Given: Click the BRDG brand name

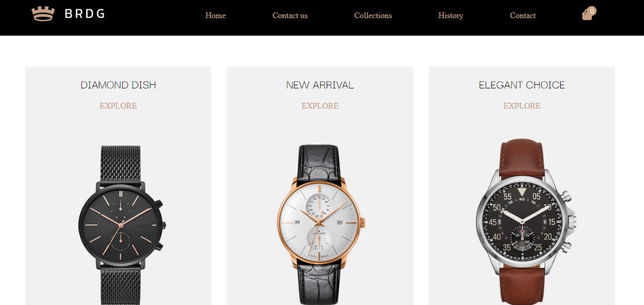Looking at the screenshot, I should 85,14.
